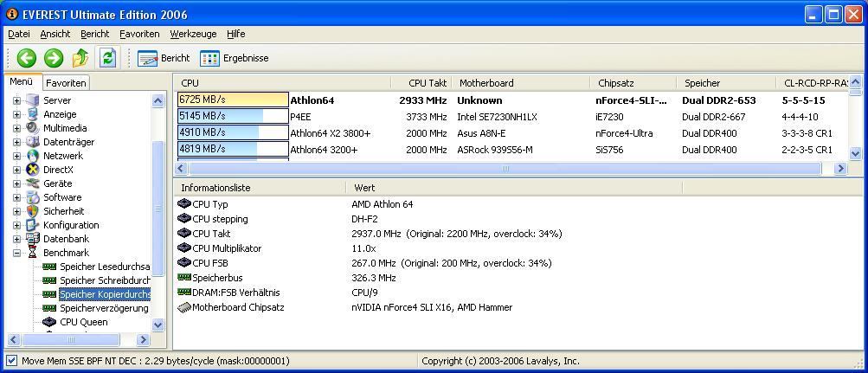This screenshot has height=373, width=868.
Task: Click the up-level arrow toolbar icon
Action: pyautogui.click(x=80, y=58)
